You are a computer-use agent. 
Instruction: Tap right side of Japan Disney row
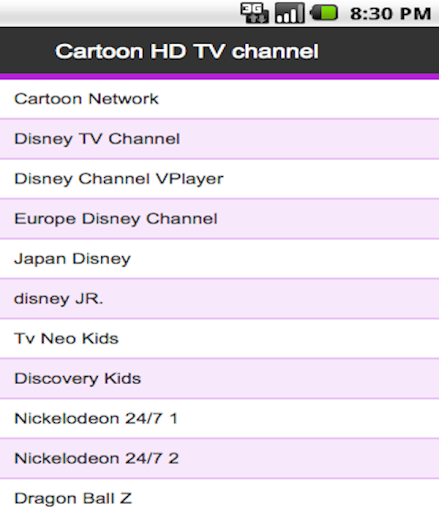[367, 259]
